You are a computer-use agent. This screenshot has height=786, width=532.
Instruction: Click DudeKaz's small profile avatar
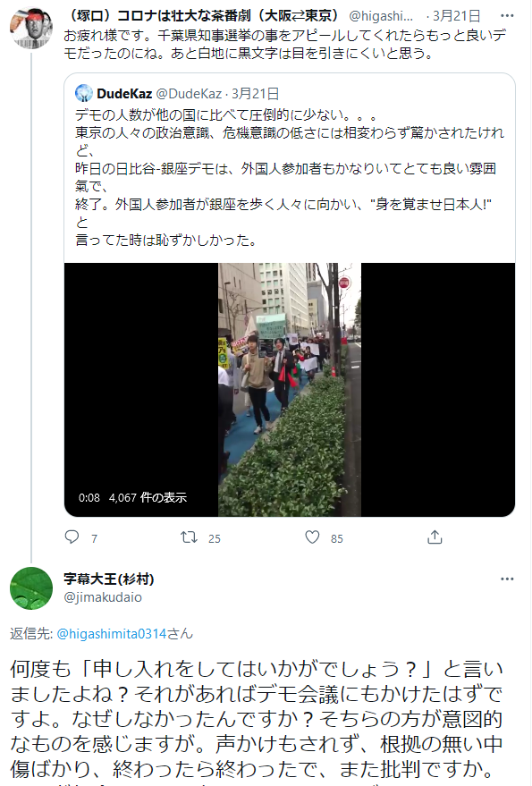84,93
